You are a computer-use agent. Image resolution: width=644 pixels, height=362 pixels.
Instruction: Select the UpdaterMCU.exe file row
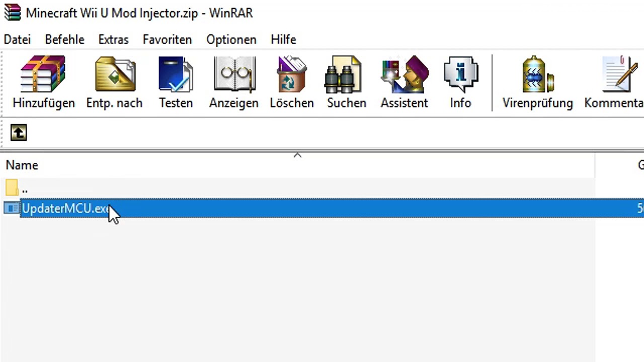coord(322,208)
